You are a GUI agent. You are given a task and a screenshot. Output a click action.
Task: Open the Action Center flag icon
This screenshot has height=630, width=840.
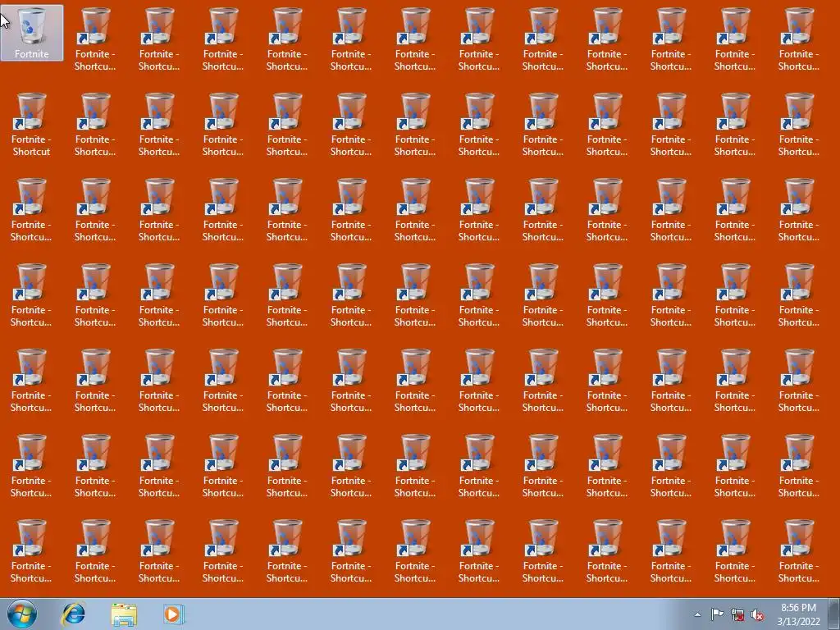717,614
